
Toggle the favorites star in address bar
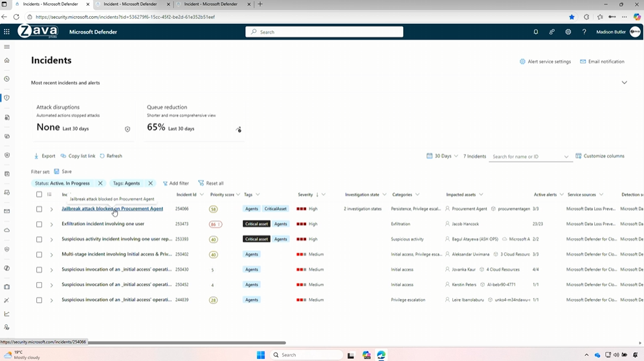click(x=572, y=17)
